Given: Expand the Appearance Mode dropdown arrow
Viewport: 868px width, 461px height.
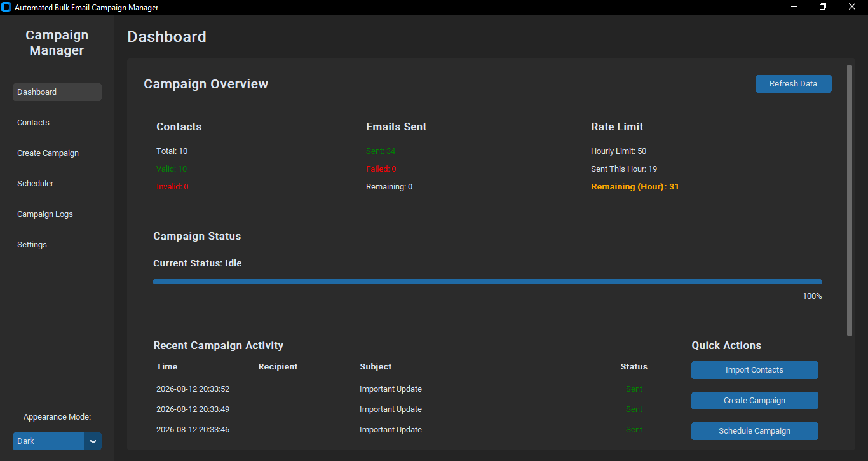Looking at the screenshot, I should coord(93,441).
